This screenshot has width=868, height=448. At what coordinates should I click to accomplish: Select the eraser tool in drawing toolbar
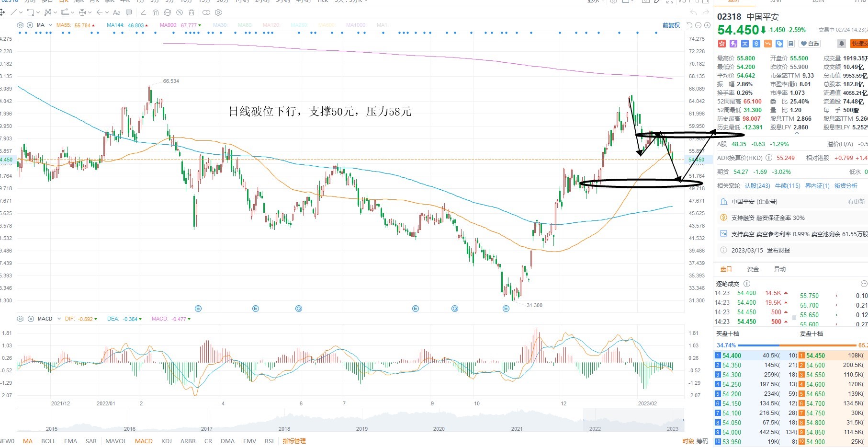[143, 12]
